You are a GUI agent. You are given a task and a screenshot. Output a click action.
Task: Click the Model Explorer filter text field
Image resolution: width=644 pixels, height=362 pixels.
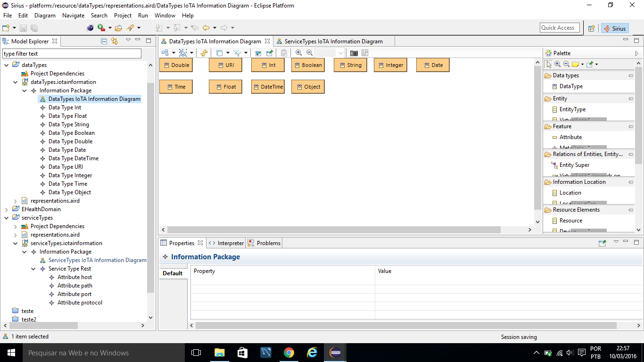(72, 54)
